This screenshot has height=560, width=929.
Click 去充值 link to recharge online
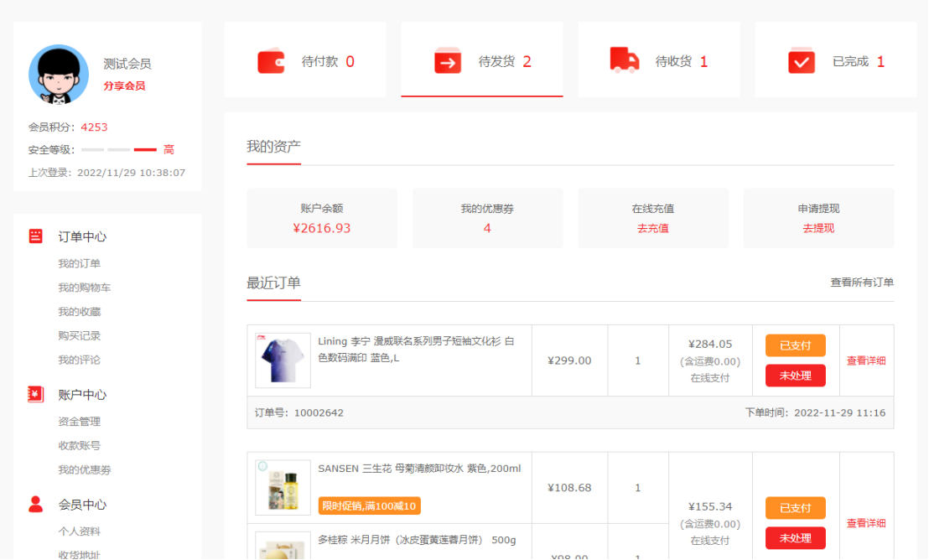click(652, 228)
